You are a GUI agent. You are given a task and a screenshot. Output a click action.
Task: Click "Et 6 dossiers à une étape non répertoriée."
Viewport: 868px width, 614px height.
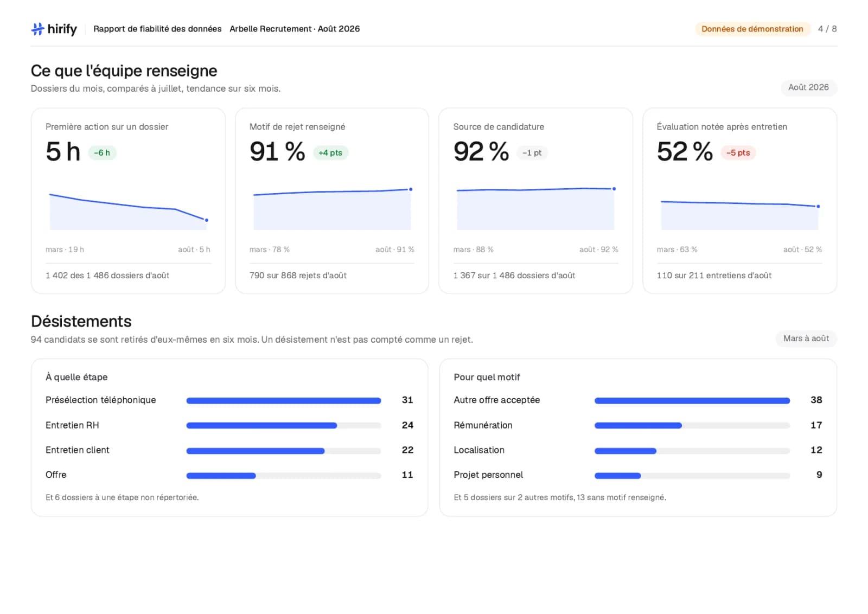(122, 497)
